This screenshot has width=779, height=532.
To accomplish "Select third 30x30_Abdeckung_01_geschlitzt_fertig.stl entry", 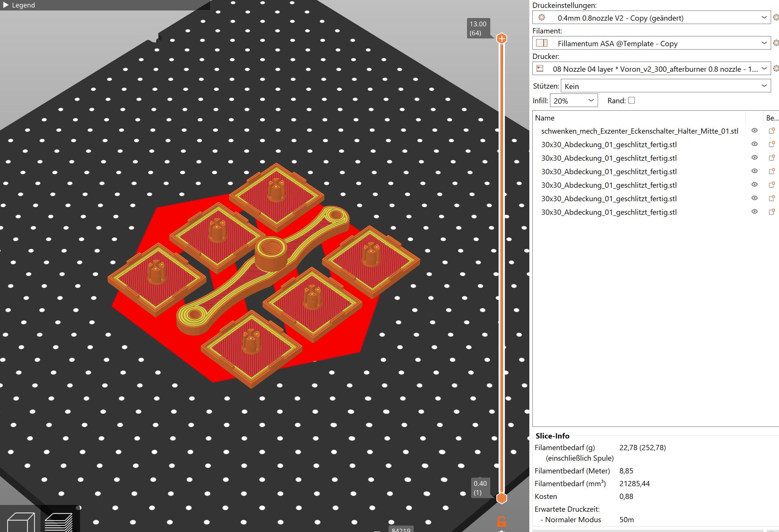I will click(x=609, y=172).
